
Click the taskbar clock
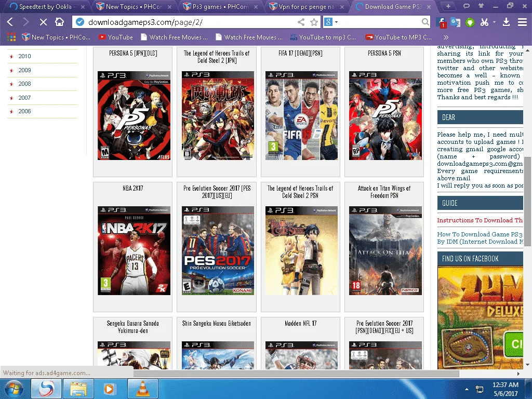click(505, 389)
